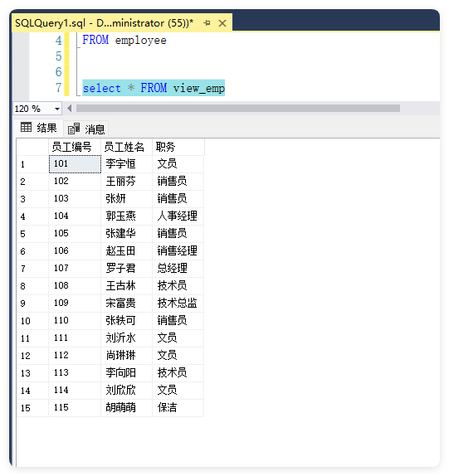
Task: Close the SQLQuery1.sql tab
Action: coord(222,23)
